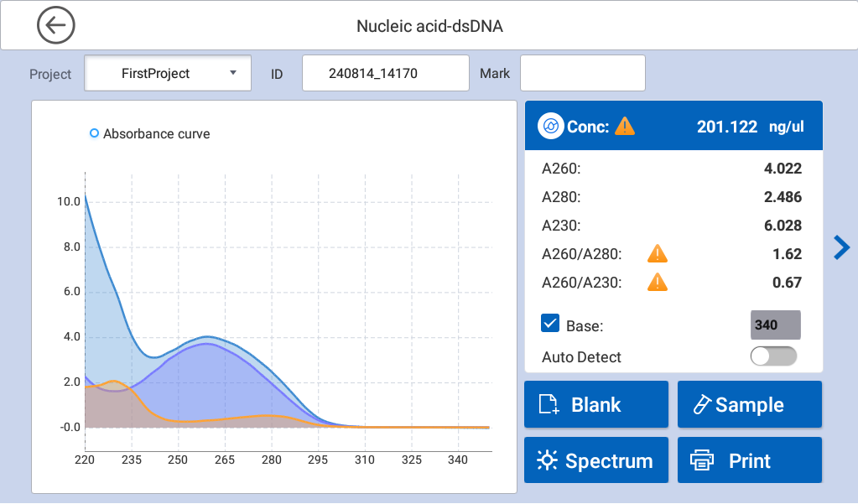Click the printer icon on Print
Viewport: 858px width, 504px height.
(701, 460)
